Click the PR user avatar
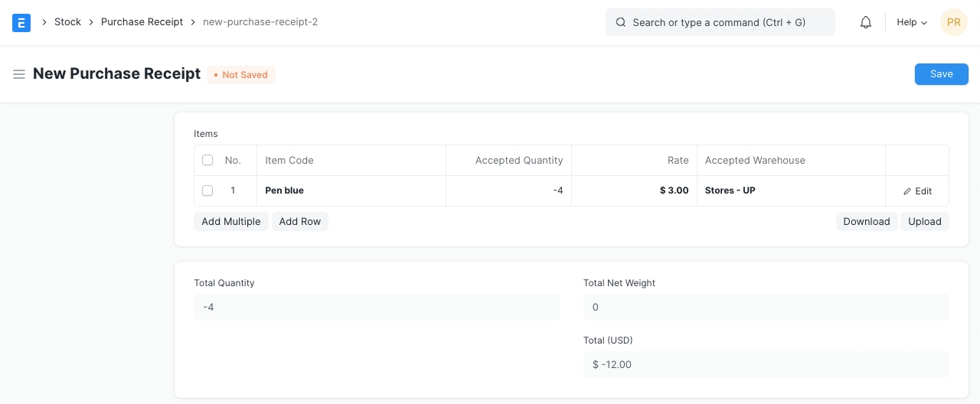 click(x=953, y=22)
